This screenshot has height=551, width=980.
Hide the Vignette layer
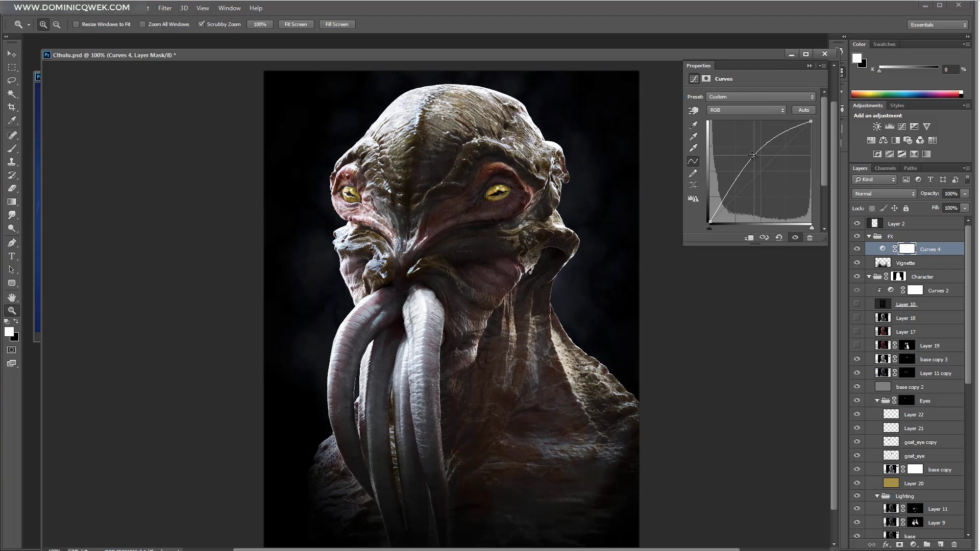pyautogui.click(x=857, y=262)
